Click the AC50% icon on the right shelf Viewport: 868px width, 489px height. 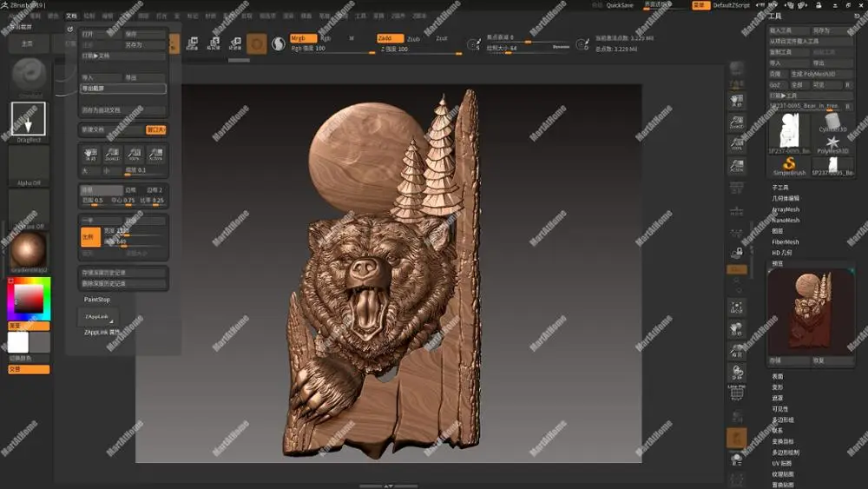737,166
